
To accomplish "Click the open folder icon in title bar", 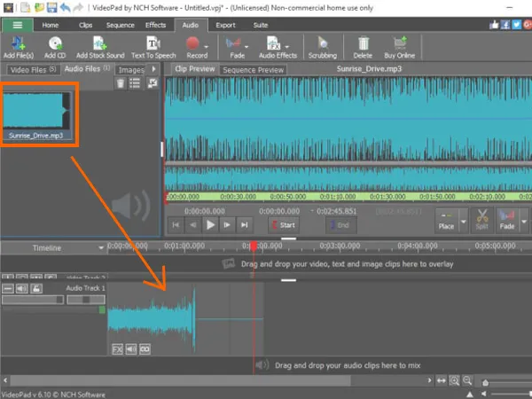I will (x=39, y=7).
